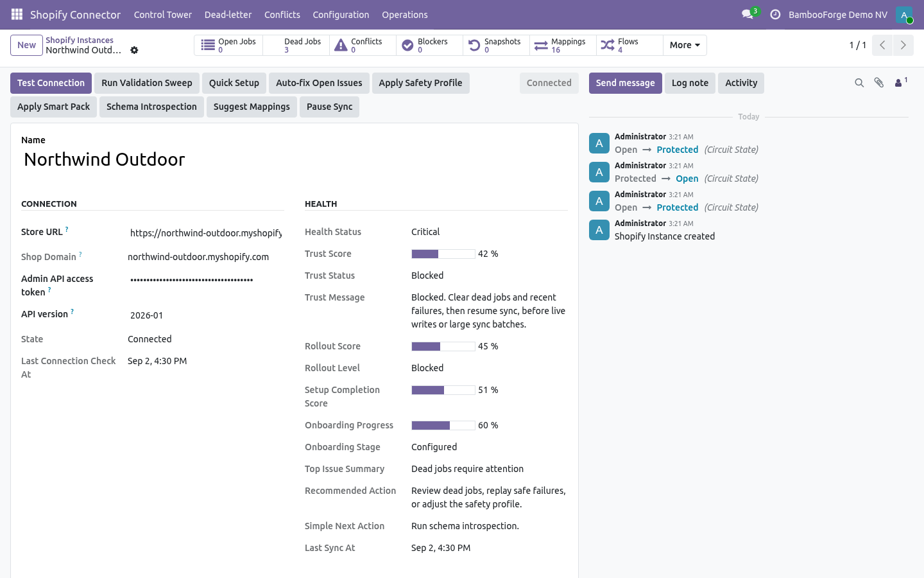The image size is (924, 578).
Task: Open the conversations chat bubble icon
Action: (748, 14)
